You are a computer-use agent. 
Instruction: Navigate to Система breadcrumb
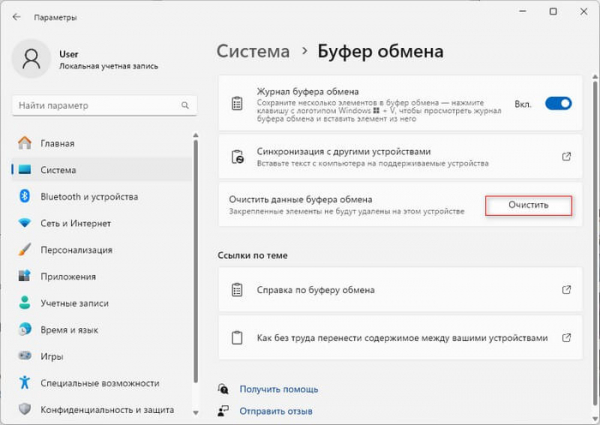coord(253,51)
